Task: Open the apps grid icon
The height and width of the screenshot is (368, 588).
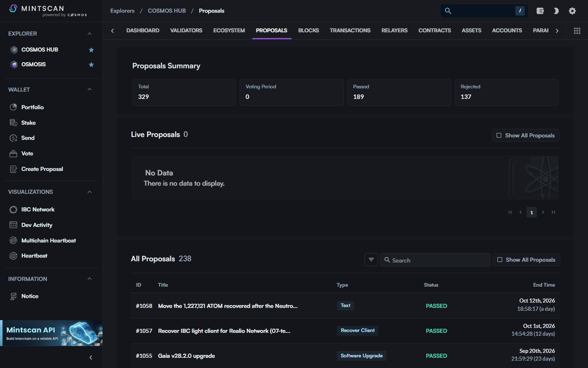Action: click(x=577, y=31)
